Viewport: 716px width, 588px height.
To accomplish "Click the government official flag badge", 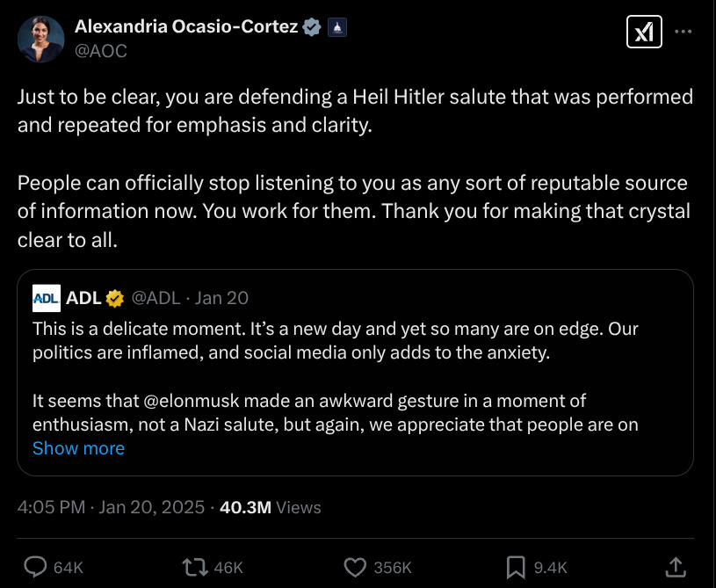I will coord(337,27).
